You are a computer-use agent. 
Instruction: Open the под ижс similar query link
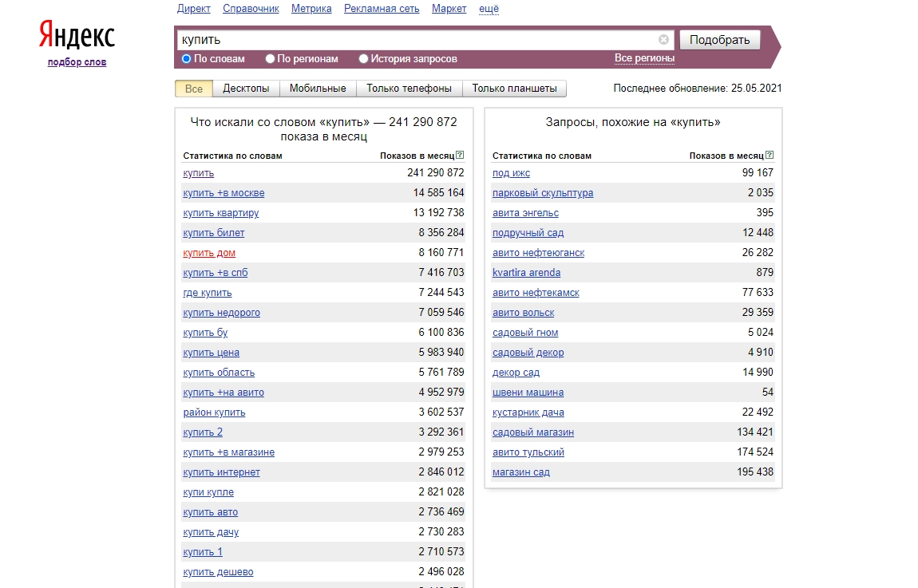tap(511, 173)
